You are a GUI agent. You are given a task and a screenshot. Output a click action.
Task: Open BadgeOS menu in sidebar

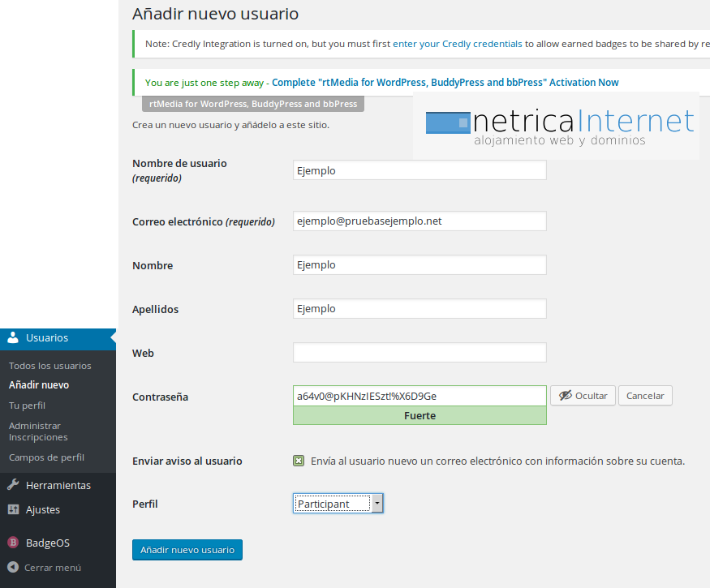(58, 543)
